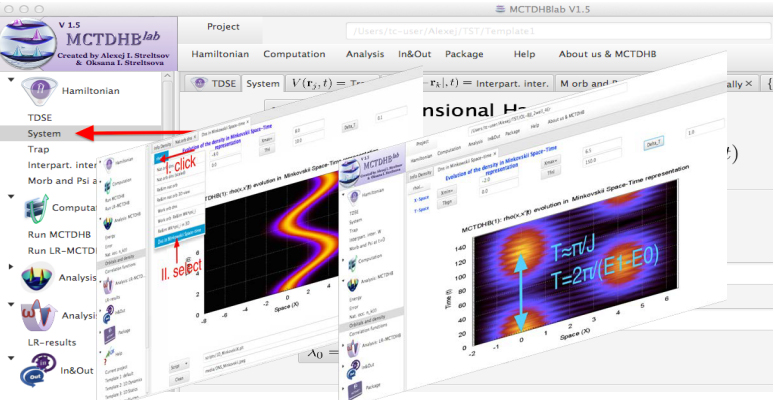
Task: Collapse the In&Out tree section
Action: (x=11, y=358)
